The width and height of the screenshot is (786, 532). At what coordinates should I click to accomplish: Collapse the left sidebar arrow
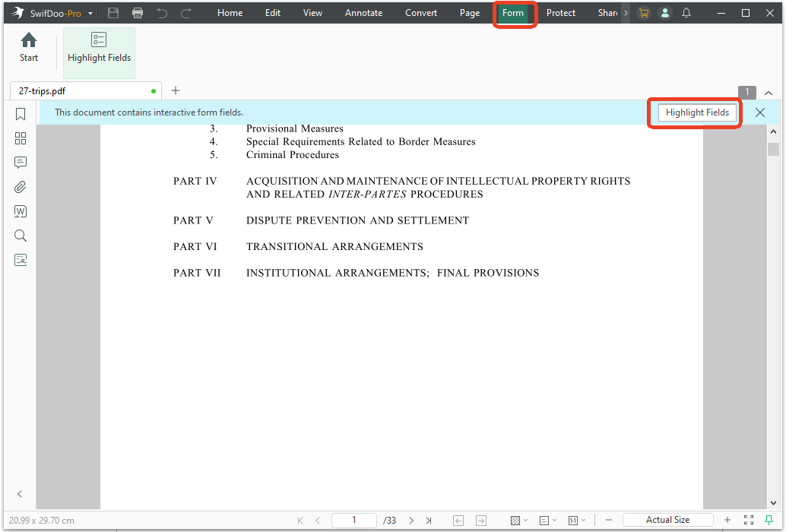point(20,494)
